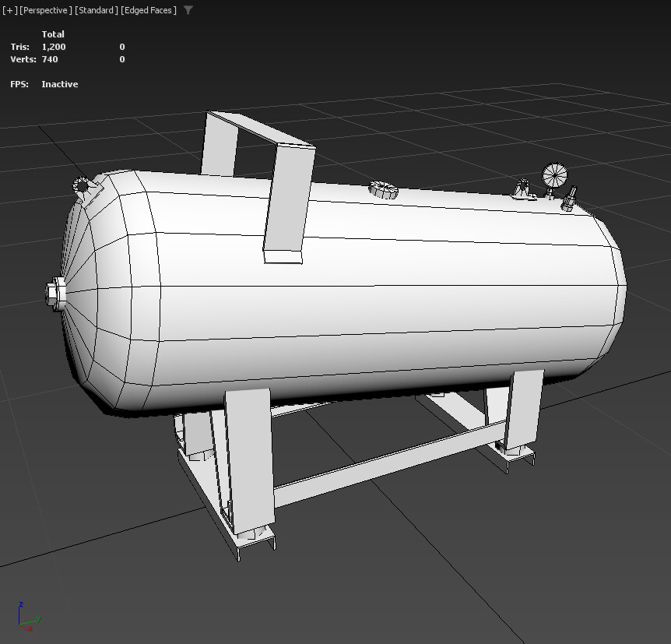Viewport: 671px width, 644px height.
Task: Open the [Standard] per-view settings menu
Action: [95, 10]
